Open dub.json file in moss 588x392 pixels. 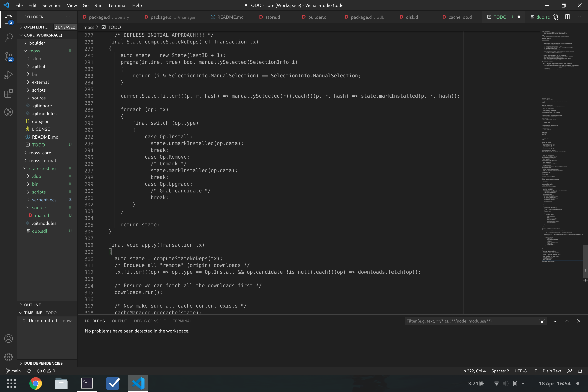coord(47,121)
